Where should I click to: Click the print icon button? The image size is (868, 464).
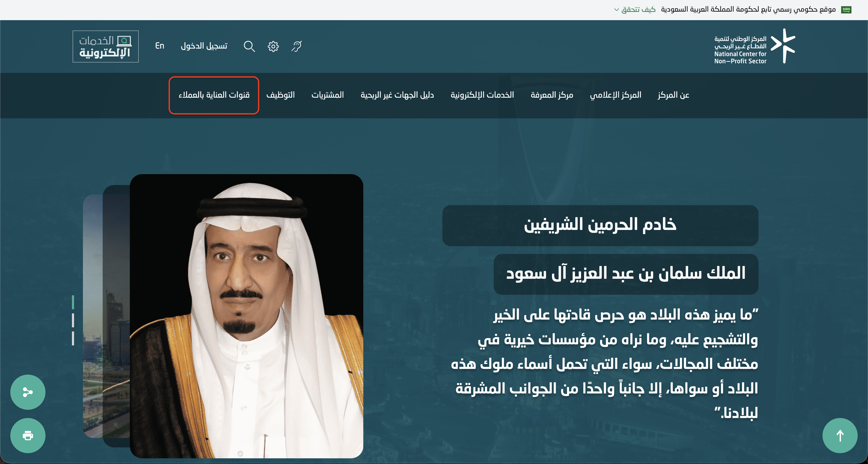click(28, 435)
